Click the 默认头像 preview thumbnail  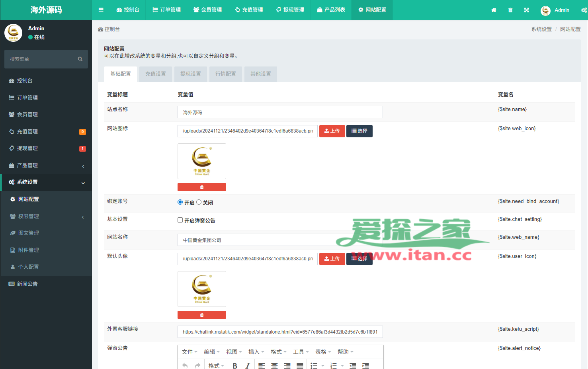click(202, 289)
